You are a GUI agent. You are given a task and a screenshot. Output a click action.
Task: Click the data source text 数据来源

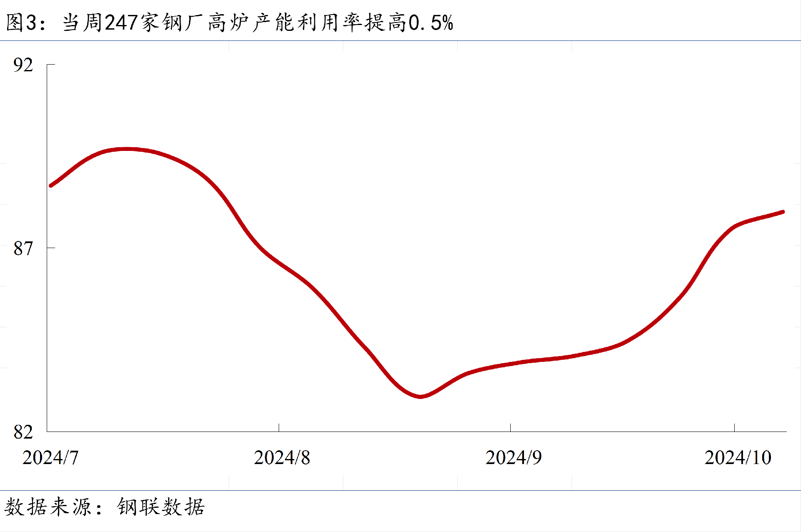[x=48, y=507]
